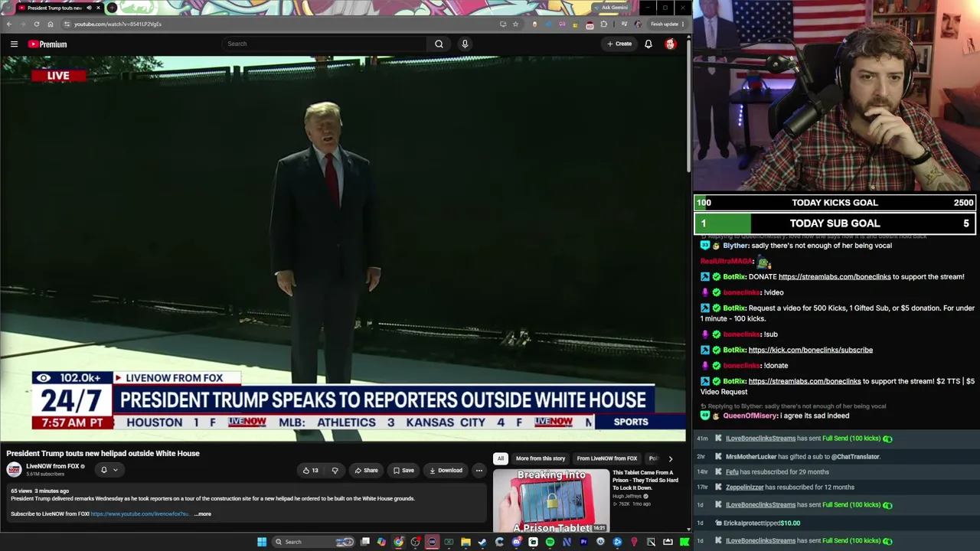The image size is (980, 551).
Task: Click the Finish update browser button
Action: point(666,24)
